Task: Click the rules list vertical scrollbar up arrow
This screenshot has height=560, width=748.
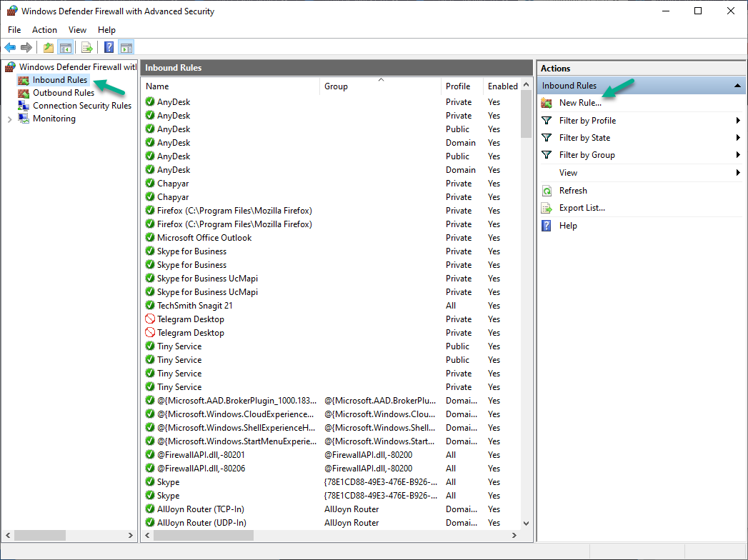Action: 527,84
